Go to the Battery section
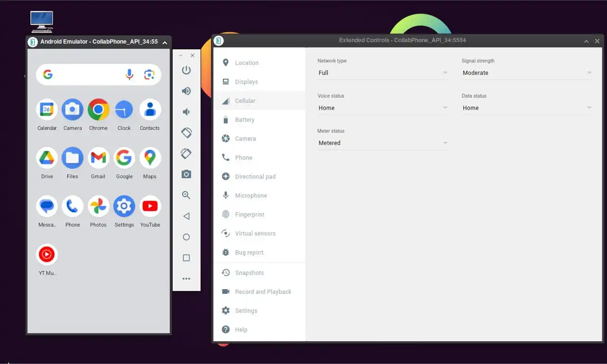607x364 pixels. tap(259, 119)
